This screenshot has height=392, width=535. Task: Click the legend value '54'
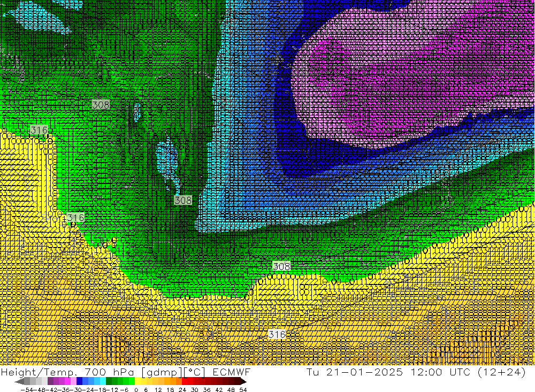click(242, 390)
